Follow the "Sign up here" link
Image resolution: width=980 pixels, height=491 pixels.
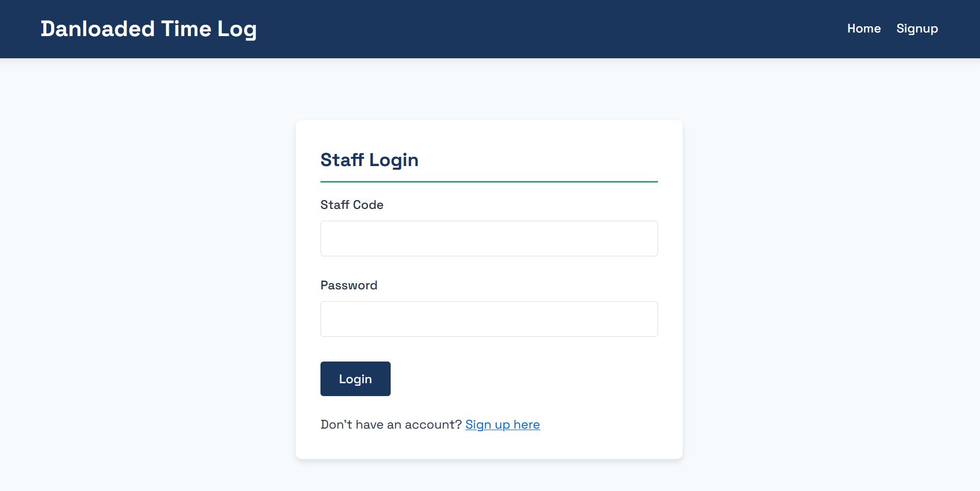pos(502,424)
